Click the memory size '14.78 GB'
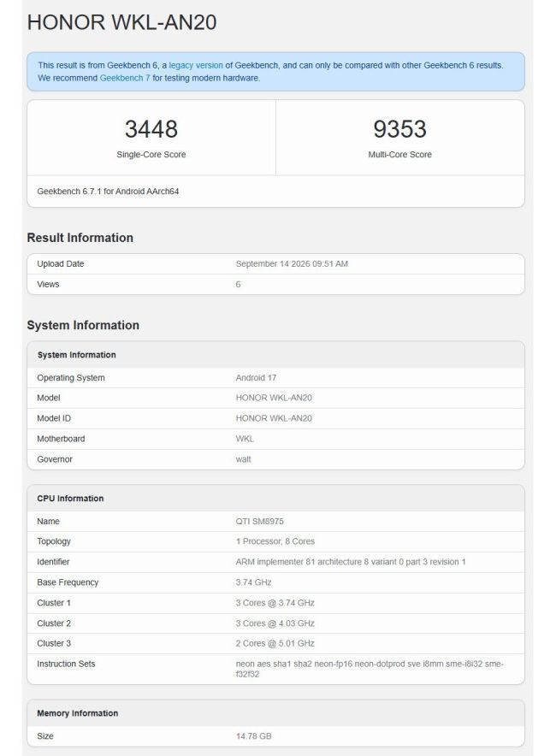 (254, 736)
